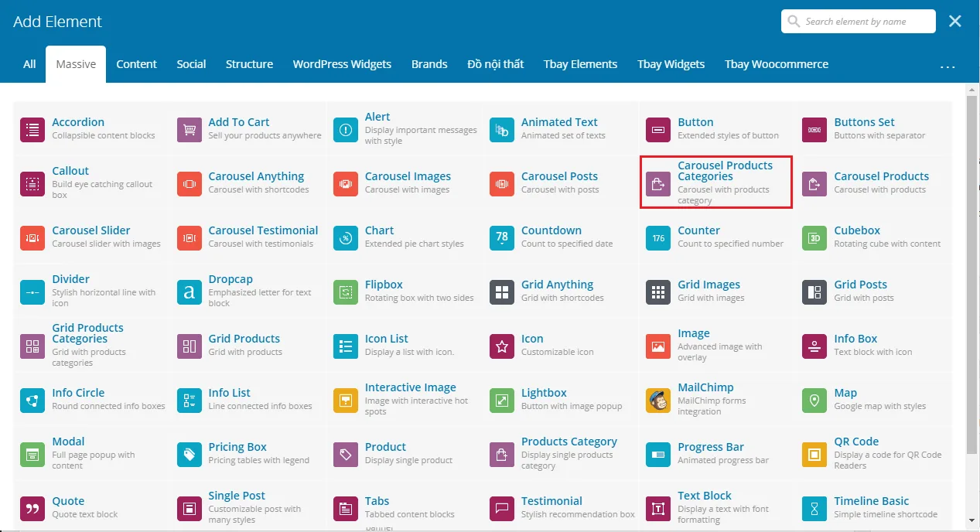
Task: Click the Icon star element icon
Action: (502, 346)
